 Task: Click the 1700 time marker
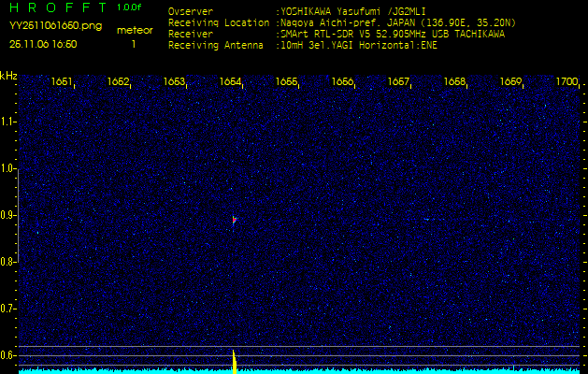click(x=566, y=82)
